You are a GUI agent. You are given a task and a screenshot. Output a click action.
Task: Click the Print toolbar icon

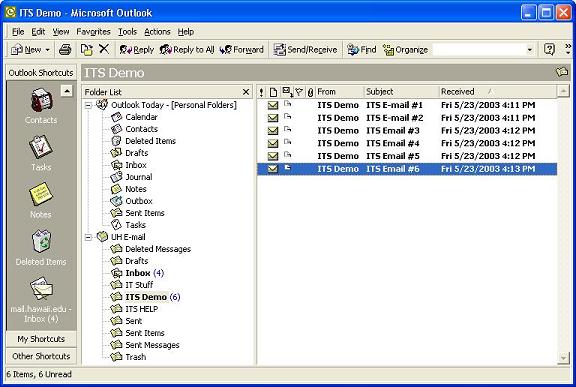(65, 49)
